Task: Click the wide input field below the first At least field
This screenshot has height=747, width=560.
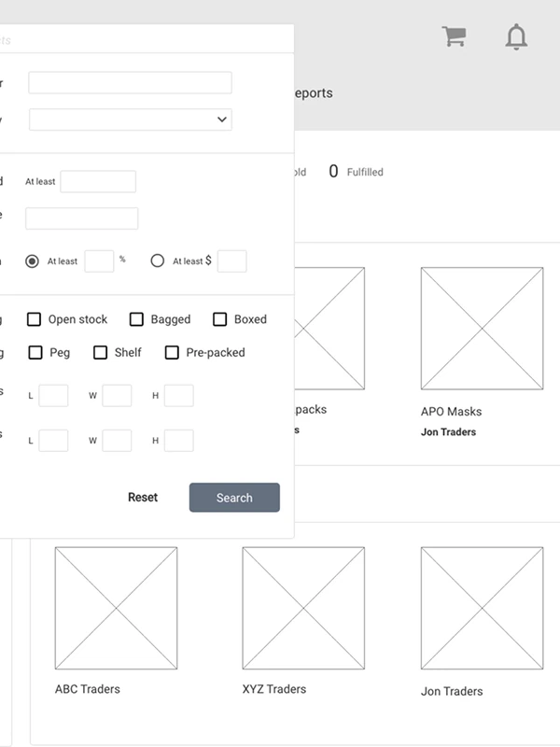Action: [82, 218]
